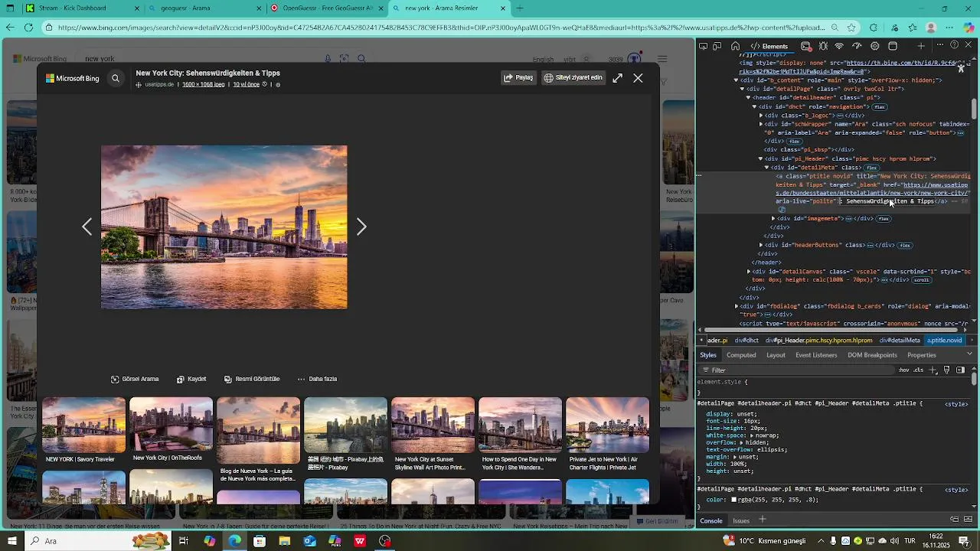Click search magnifier beside Microsoft Bing logo
The image size is (980, 551).
coord(116,78)
